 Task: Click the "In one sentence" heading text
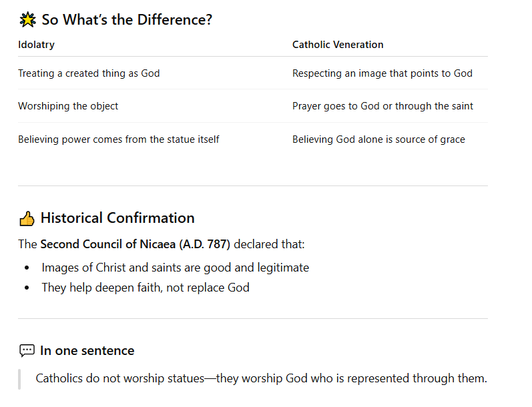(x=87, y=351)
